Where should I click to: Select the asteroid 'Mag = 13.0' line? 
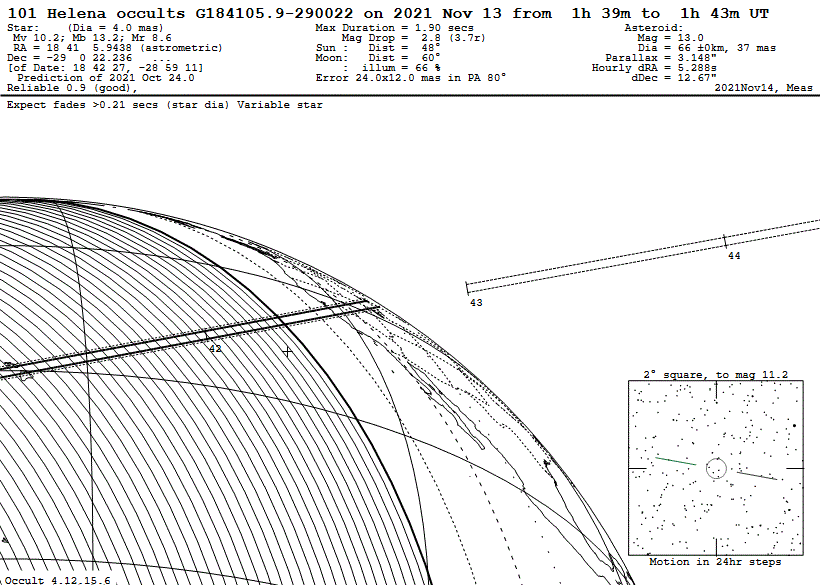tap(670, 38)
